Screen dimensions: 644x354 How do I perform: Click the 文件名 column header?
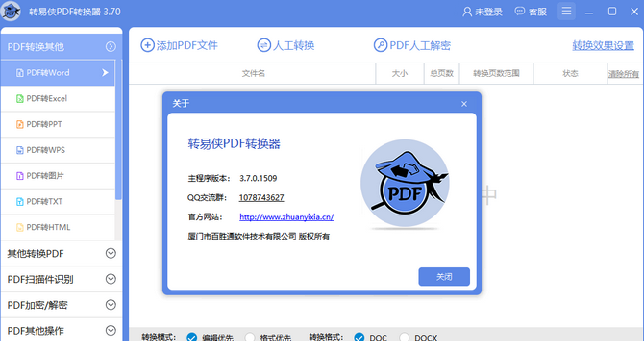[x=254, y=74]
